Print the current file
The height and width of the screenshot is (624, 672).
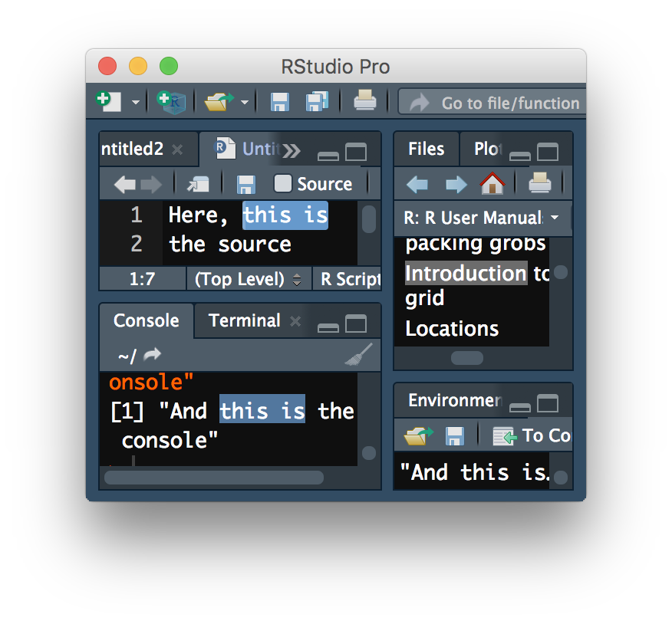tap(364, 101)
